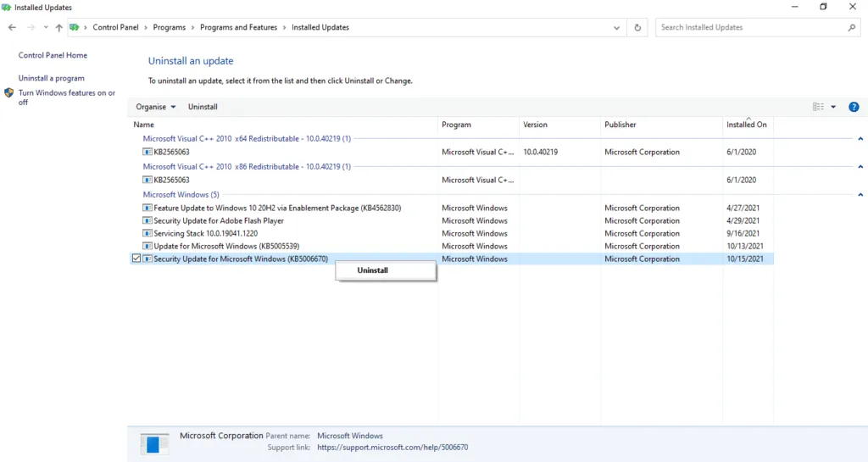The image size is (868, 462).
Task: Click the Feature Update KB4562830 row icon
Action: [147, 208]
